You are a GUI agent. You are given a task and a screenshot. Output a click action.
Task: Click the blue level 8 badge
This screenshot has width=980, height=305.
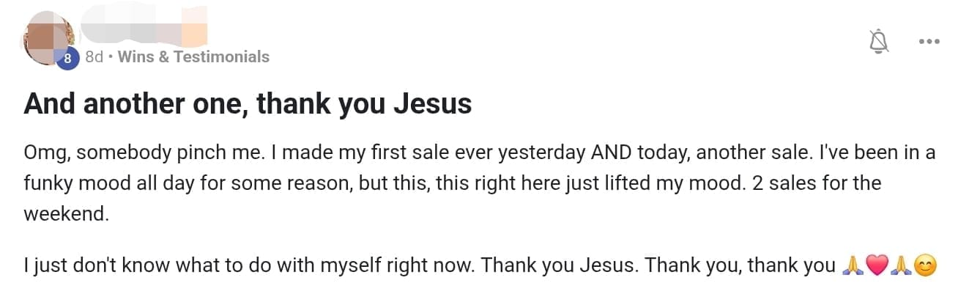pyautogui.click(x=67, y=60)
